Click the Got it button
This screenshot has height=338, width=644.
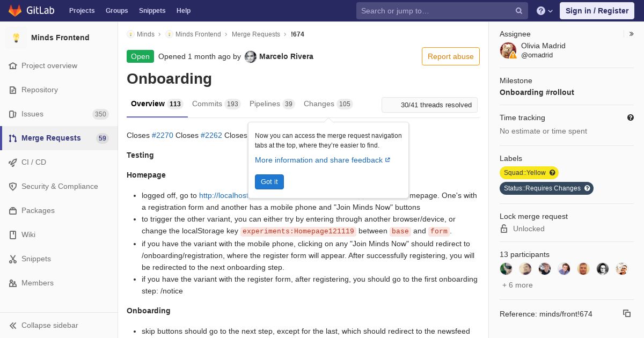(269, 182)
